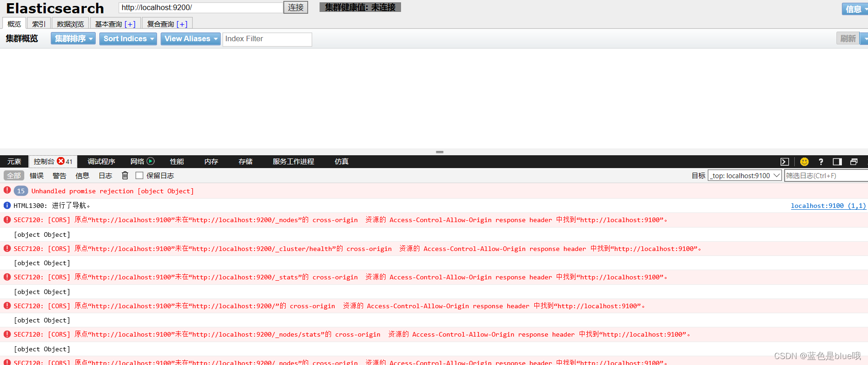
Task: Open the developer tools help question mark
Action: (821, 162)
